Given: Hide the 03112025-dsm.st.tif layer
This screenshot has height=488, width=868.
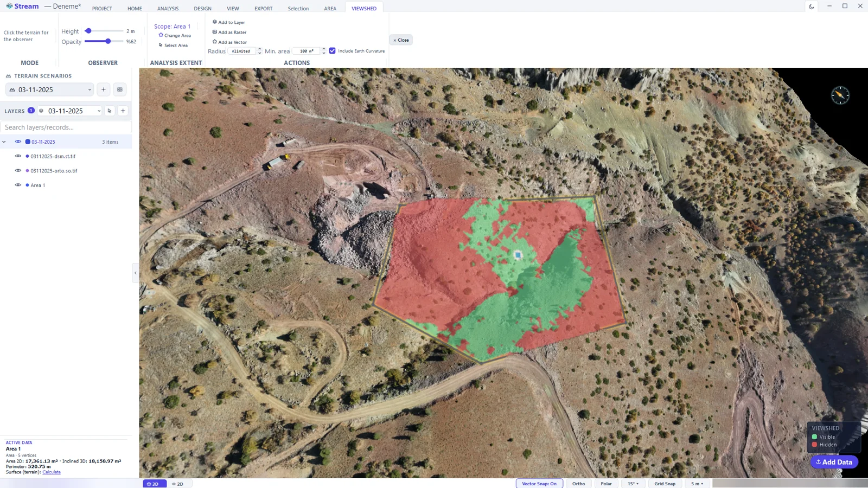Looking at the screenshot, I should click(18, 156).
